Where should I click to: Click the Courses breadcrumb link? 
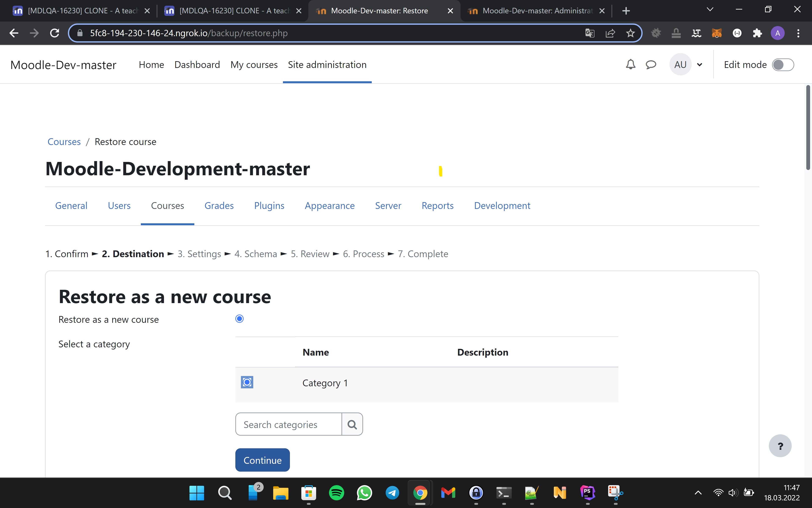pyautogui.click(x=64, y=142)
